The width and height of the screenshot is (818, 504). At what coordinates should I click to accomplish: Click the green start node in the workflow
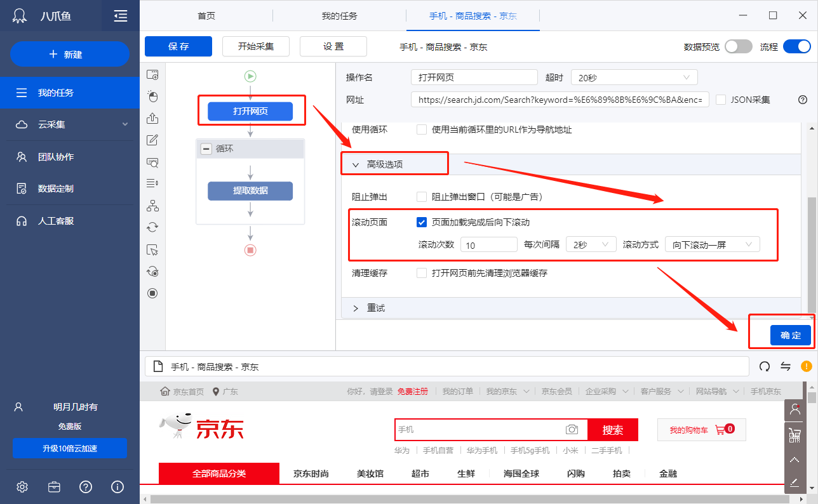tap(250, 76)
